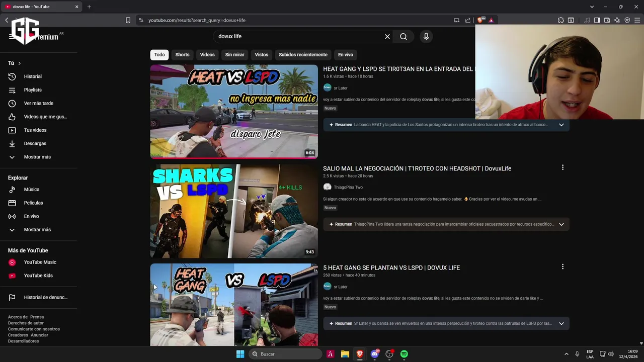Open Leo AI sparkle icon

click(617, 20)
